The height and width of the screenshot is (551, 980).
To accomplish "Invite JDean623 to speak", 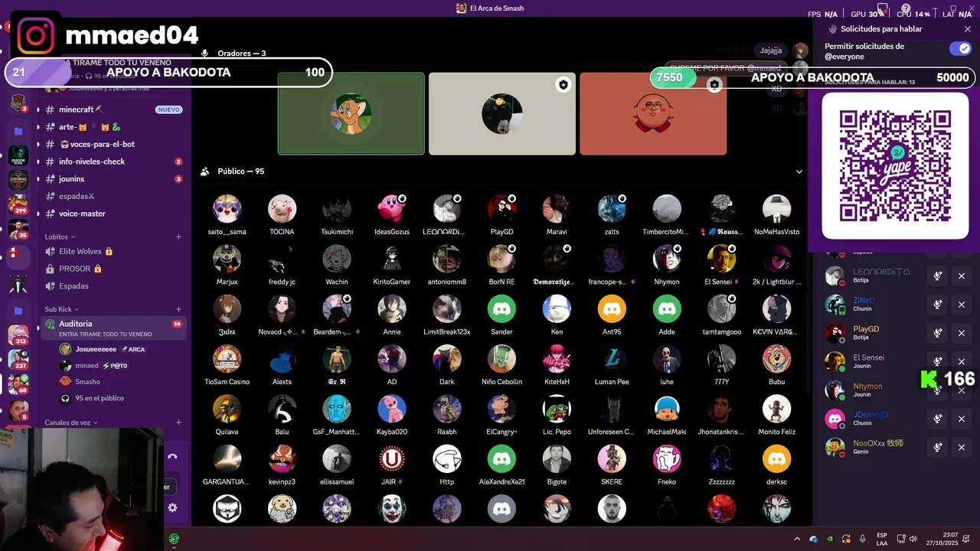I will (x=937, y=419).
